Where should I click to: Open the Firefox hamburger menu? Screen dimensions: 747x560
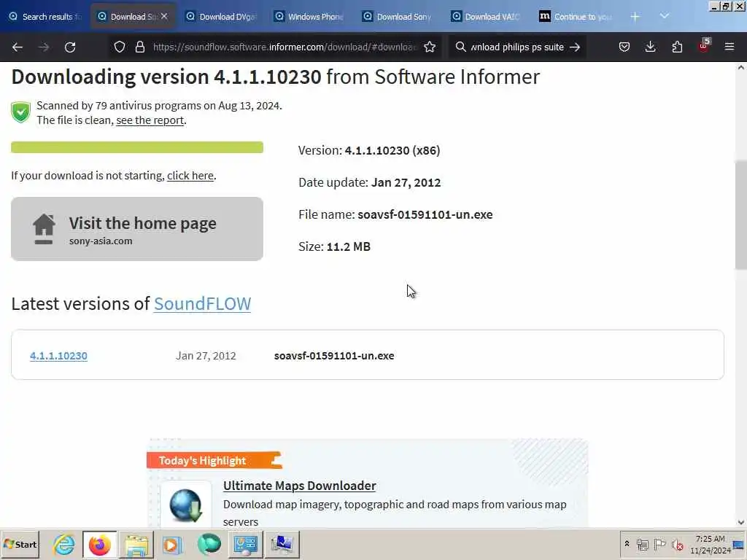coord(729,47)
